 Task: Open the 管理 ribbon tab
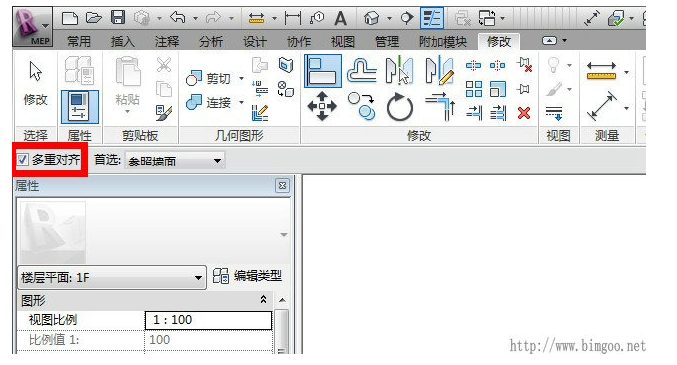[x=387, y=42]
